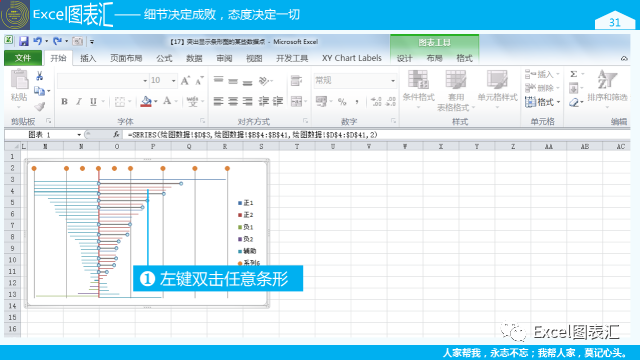Click the center align text icon
640x360 pixels.
tap(233, 101)
